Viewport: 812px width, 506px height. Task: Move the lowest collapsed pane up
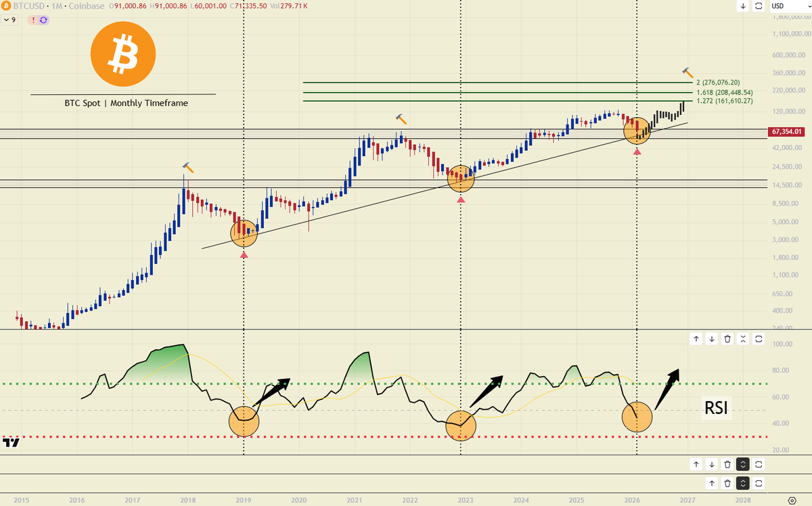pyautogui.click(x=711, y=483)
